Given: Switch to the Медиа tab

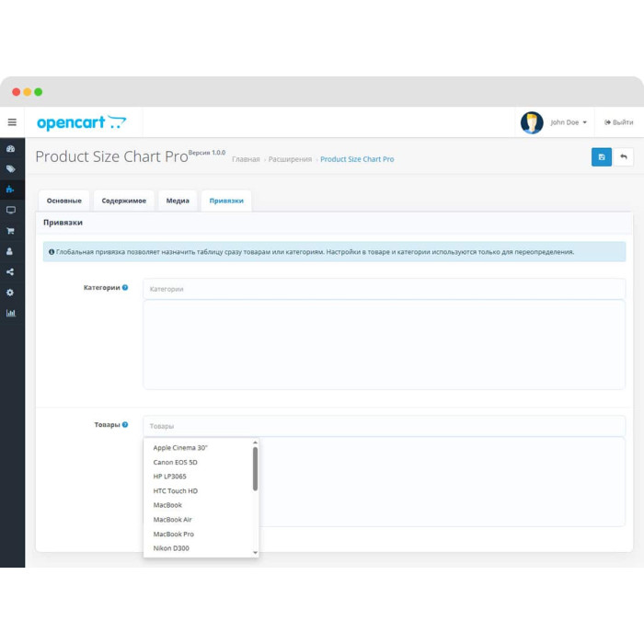Looking at the screenshot, I should [178, 201].
